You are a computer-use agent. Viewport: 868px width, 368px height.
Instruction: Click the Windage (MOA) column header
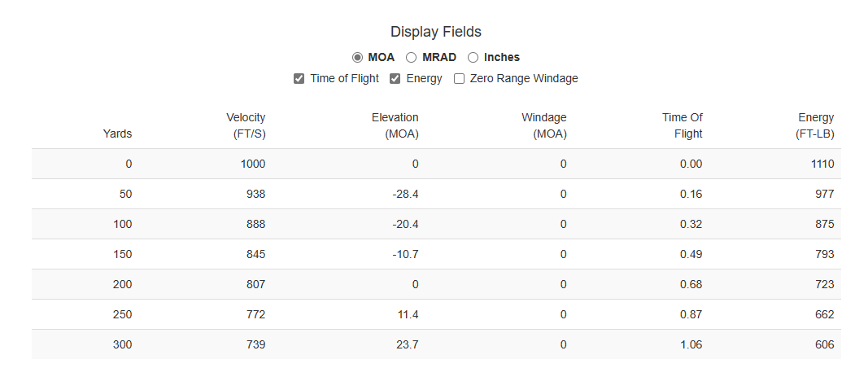point(543,125)
